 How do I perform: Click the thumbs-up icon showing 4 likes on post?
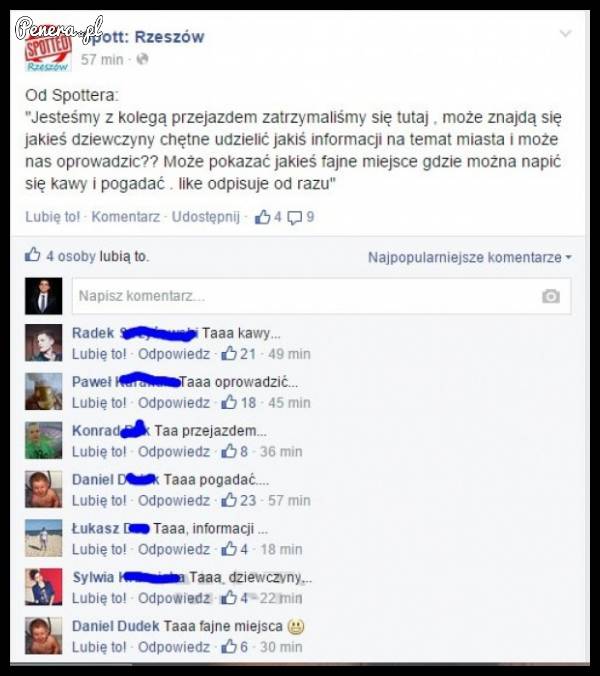262,217
